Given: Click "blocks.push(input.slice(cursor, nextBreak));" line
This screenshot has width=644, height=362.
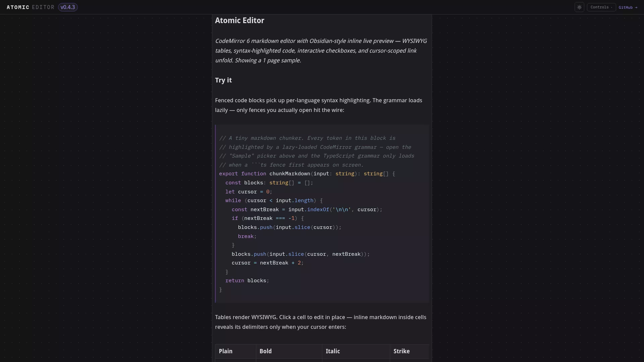Looking at the screenshot, I should pyautogui.click(x=301, y=254).
